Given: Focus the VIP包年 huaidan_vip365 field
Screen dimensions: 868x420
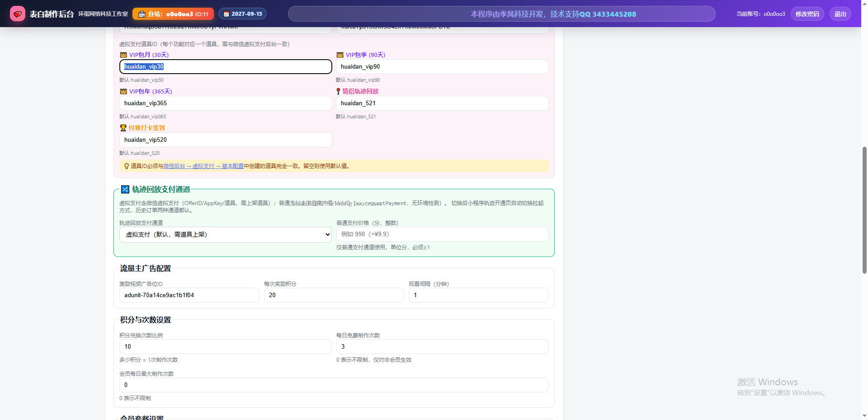Looking at the screenshot, I should tap(226, 103).
